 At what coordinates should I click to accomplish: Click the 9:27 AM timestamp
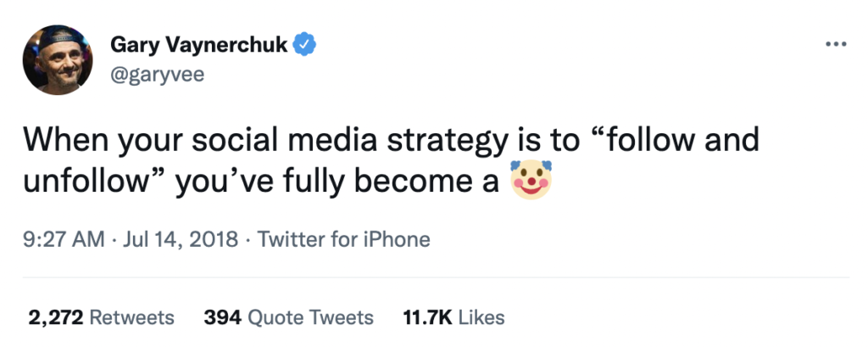point(64,240)
